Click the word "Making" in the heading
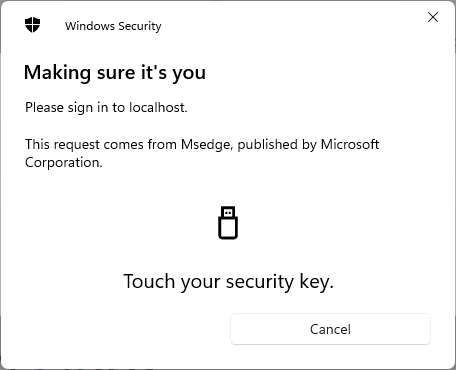Screen dimensions: 456x370 pyautogui.click(x=57, y=73)
